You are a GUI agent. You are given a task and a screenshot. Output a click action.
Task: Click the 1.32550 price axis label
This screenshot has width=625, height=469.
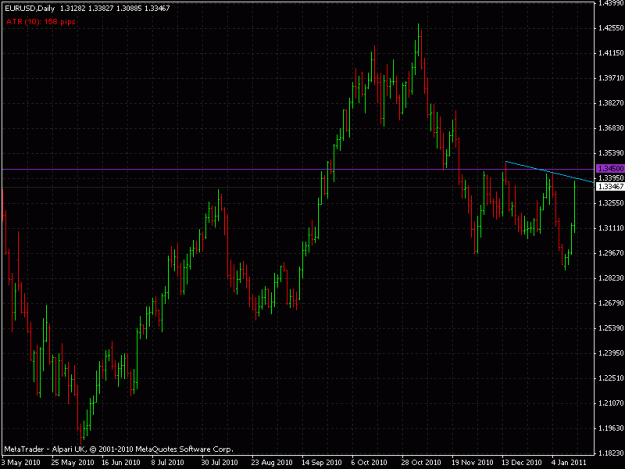(x=611, y=203)
